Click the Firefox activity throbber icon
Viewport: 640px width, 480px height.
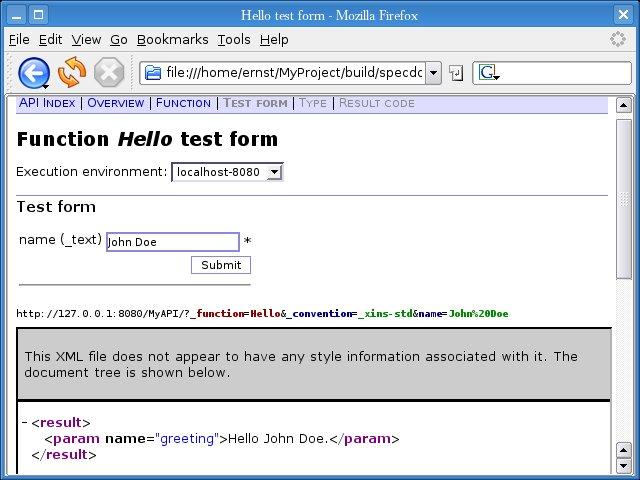point(619,40)
